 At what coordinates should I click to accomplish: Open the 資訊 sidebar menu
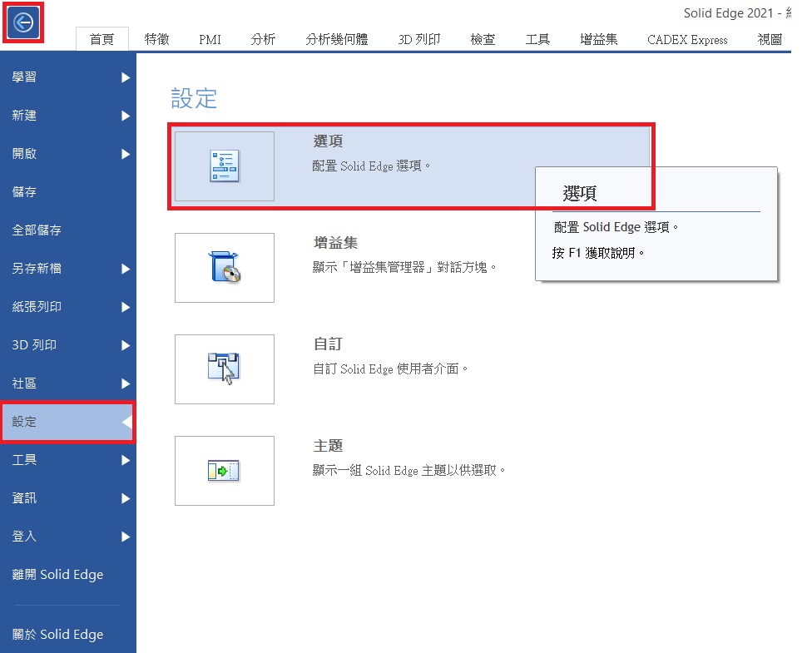pos(68,498)
